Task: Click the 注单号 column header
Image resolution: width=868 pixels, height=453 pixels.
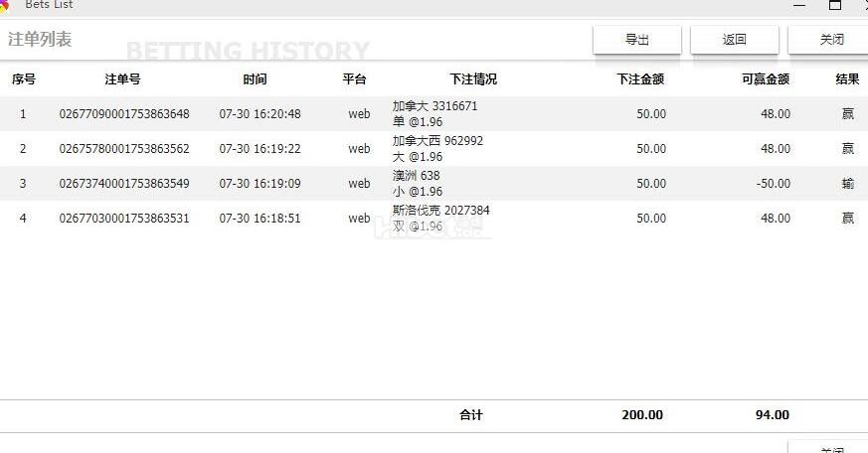Action: point(123,79)
